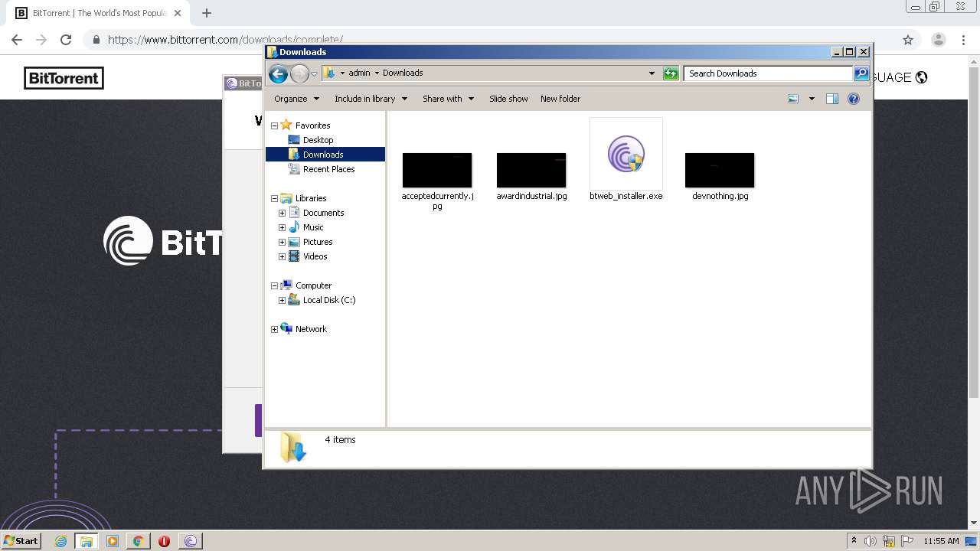Viewport: 980px width, 551px height.
Task: Toggle the preview pane
Action: [832, 99]
